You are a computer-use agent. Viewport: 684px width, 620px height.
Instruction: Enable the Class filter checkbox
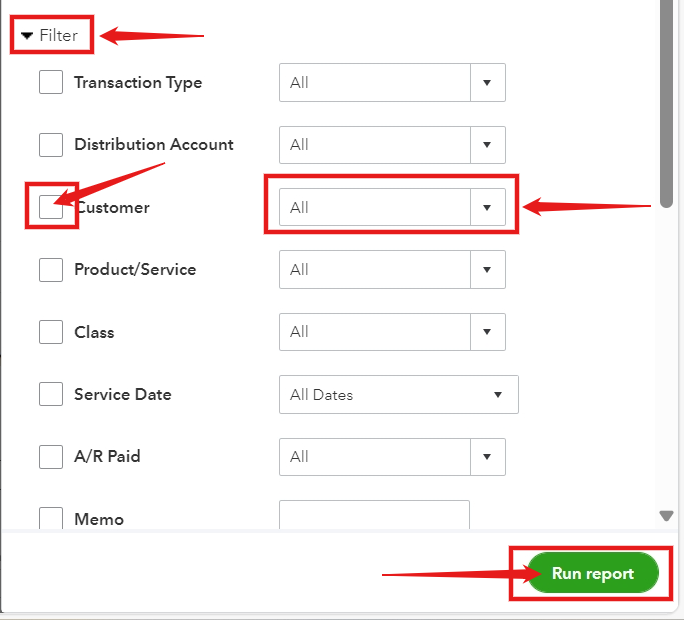[x=51, y=332]
